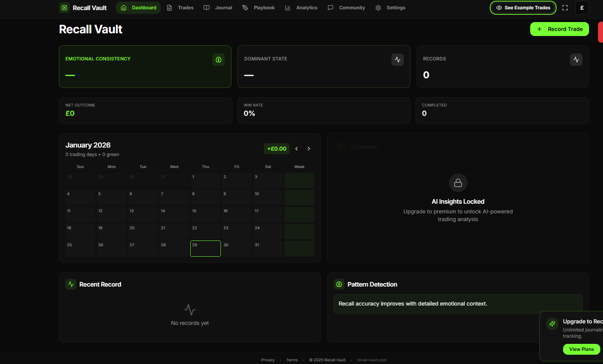The width and height of the screenshot is (603, 364).
Task: Toggle See Example Trades
Action: [523, 7]
